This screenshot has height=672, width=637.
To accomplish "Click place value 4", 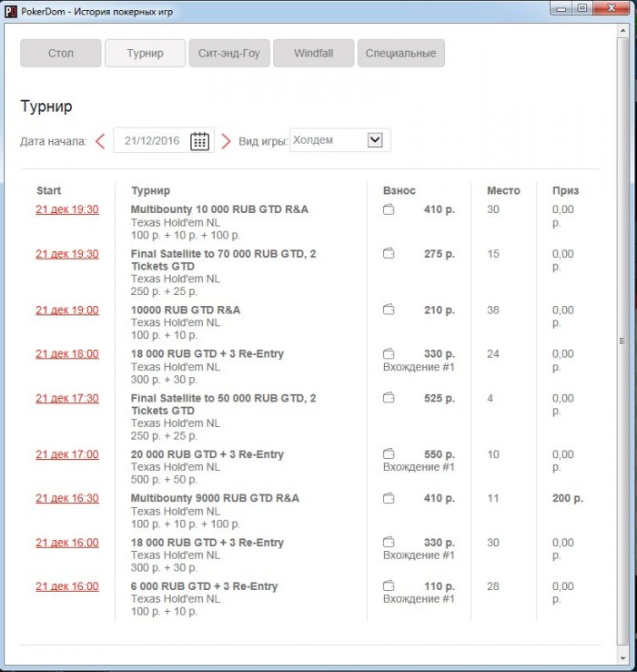I will tap(490, 398).
